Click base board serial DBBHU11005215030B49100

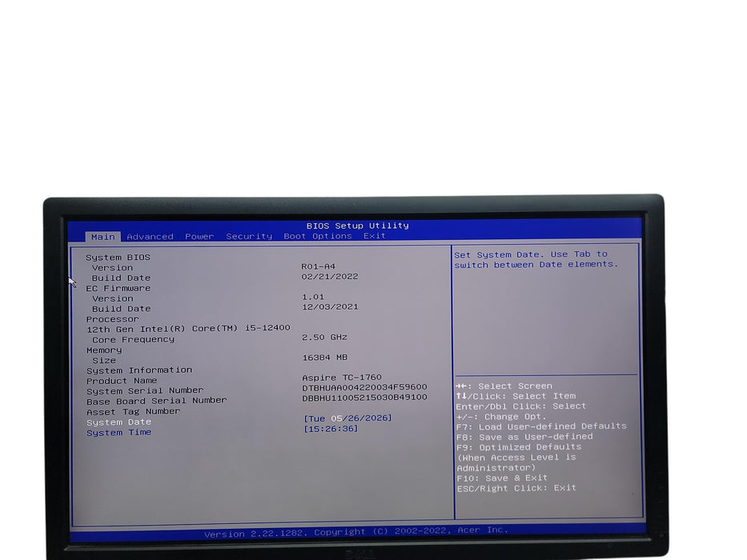tap(364, 397)
